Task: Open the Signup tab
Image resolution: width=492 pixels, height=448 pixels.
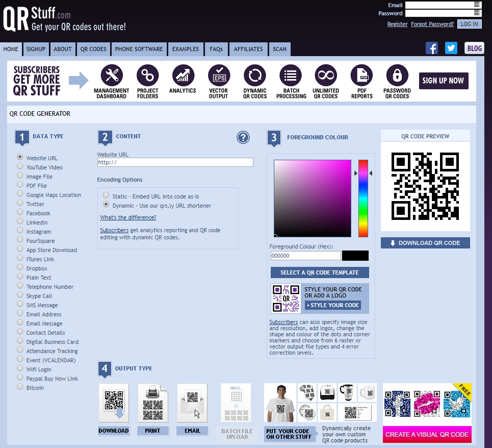Action: click(x=36, y=49)
